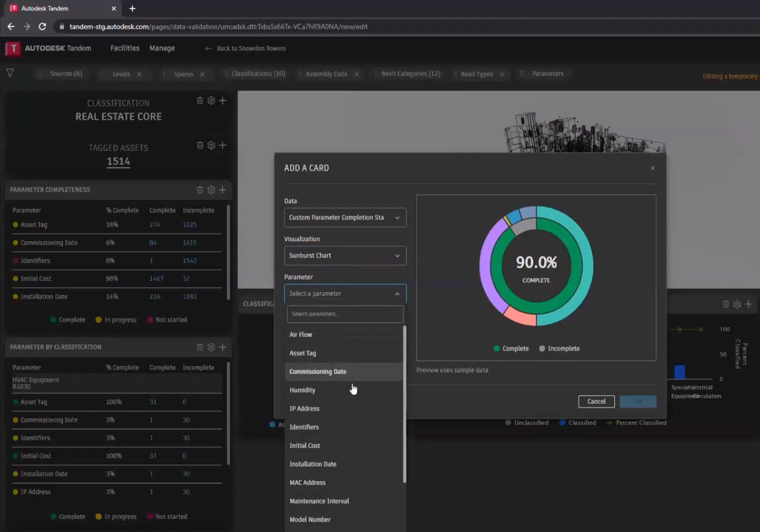Click the Search parameters input field
This screenshot has height=532, width=760.
tap(345, 313)
